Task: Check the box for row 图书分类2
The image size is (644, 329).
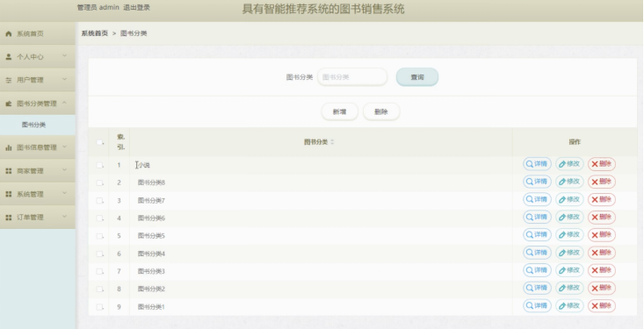Action: pos(99,290)
